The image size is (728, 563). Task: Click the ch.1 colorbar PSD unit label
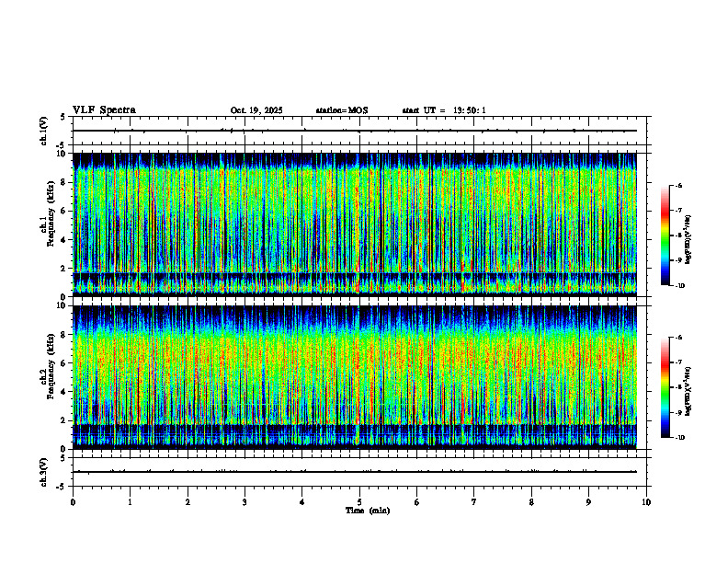(688, 240)
